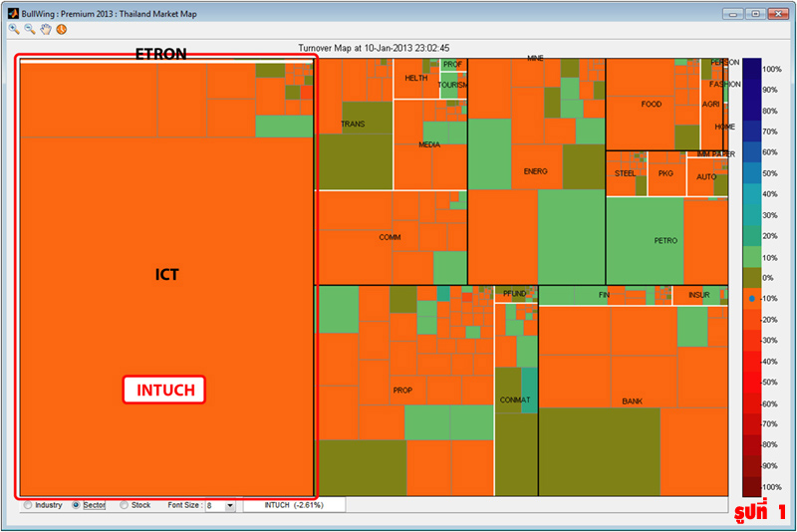The width and height of the screenshot is (797, 532).
Task: Select the Stock radio button
Action: 125,505
